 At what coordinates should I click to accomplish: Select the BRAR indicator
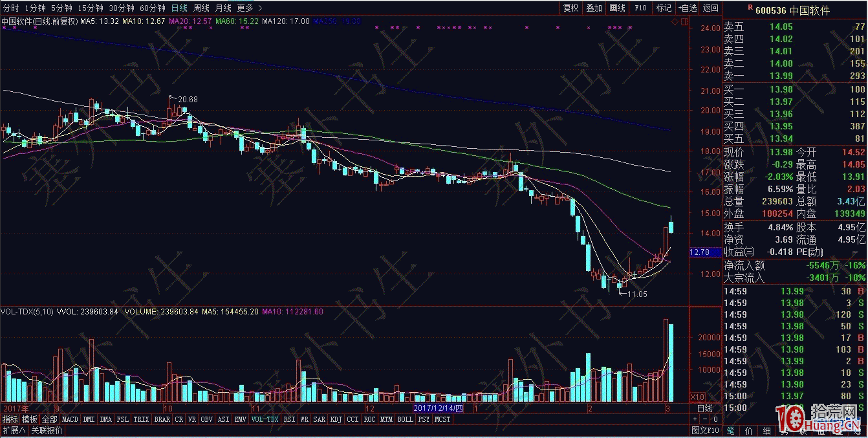click(162, 419)
